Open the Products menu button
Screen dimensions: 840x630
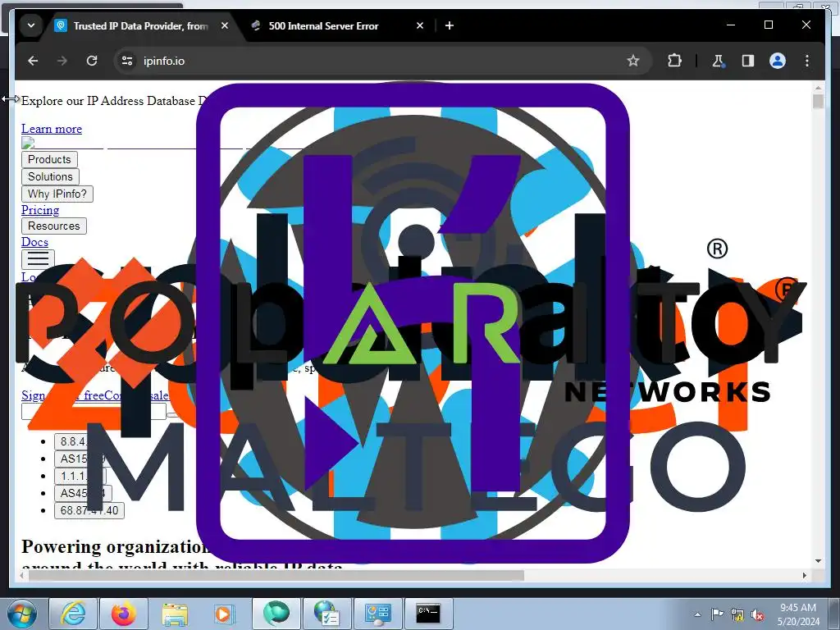[x=49, y=160]
